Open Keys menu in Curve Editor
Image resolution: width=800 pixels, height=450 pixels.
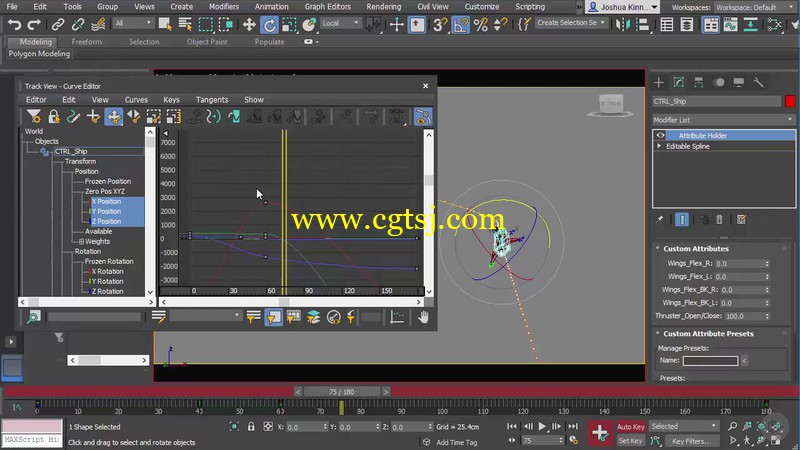pyautogui.click(x=171, y=99)
